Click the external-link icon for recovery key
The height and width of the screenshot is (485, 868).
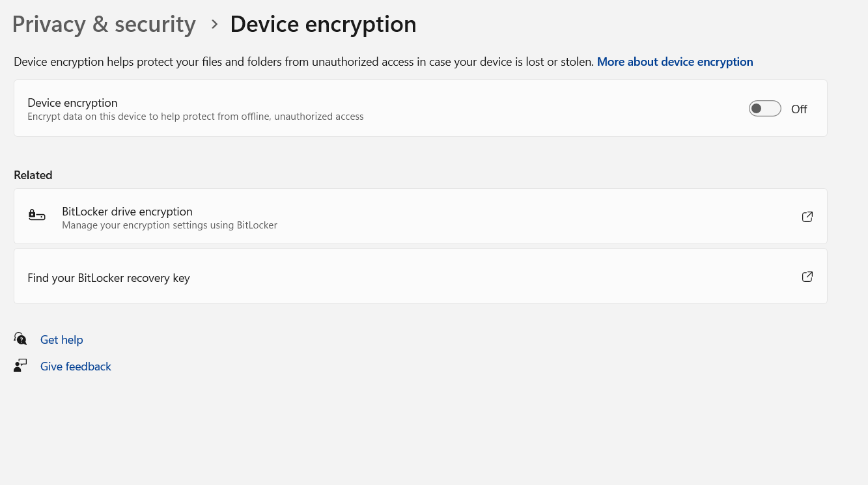coord(807,277)
